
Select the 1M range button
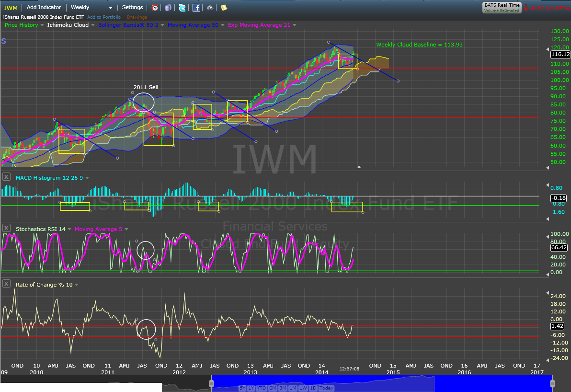pos(293,388)
